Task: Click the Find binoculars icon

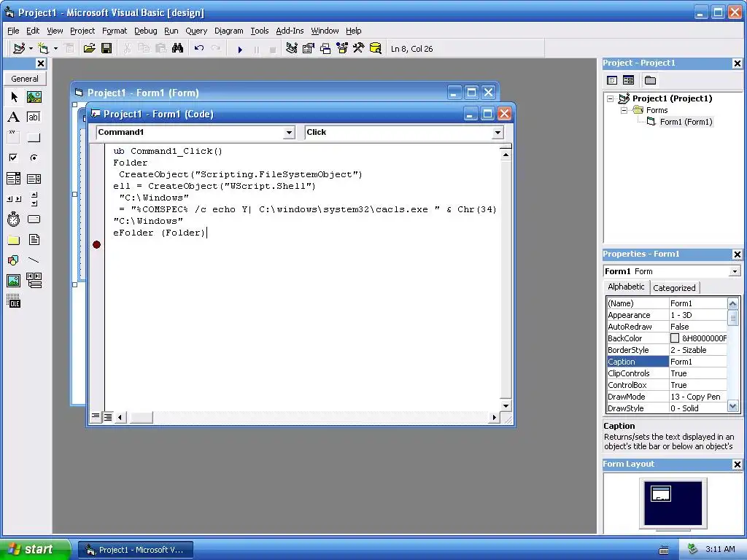Action: (178, 49)
